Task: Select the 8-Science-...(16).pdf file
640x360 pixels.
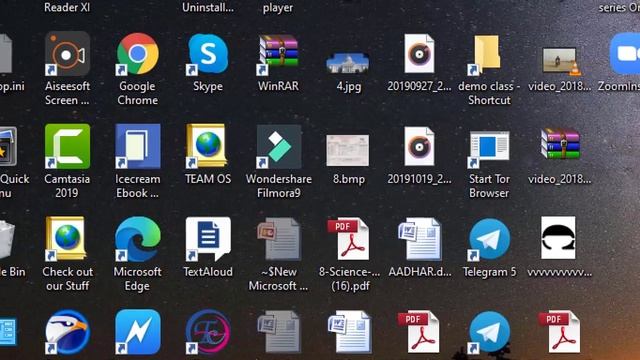Action: tap(349, 239)
